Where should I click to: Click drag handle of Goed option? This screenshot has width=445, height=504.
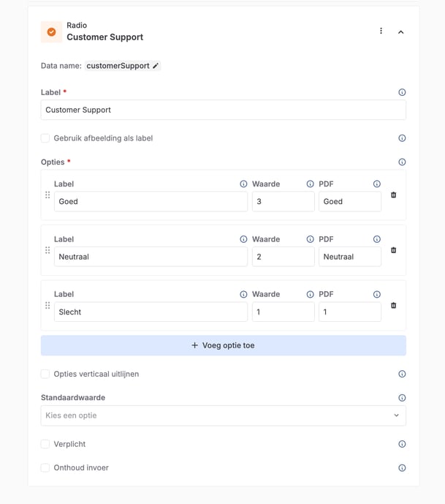(x=47, y=195)
